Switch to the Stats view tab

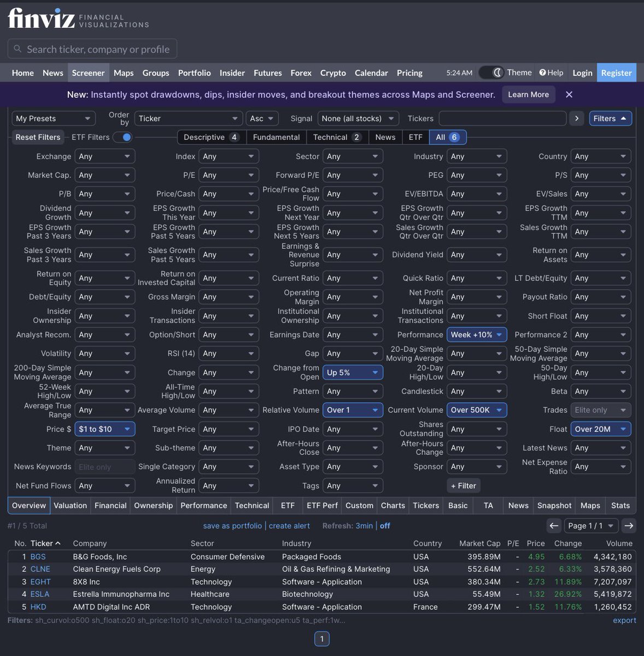pyautogui.click(x=620, y=506)
